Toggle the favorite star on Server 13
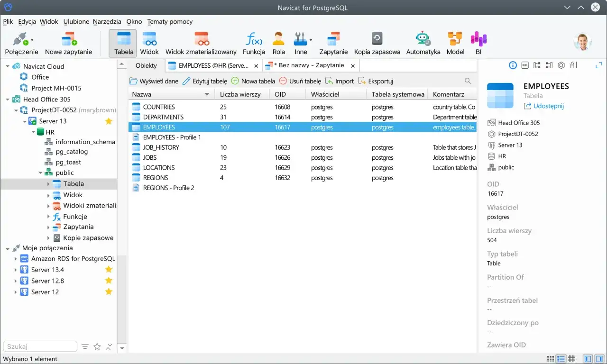607x364 pixels. (109, 121)
